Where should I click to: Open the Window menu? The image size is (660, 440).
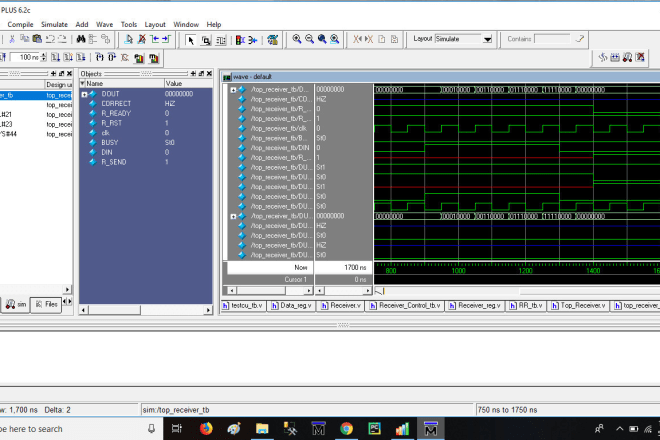pos(186,24)
